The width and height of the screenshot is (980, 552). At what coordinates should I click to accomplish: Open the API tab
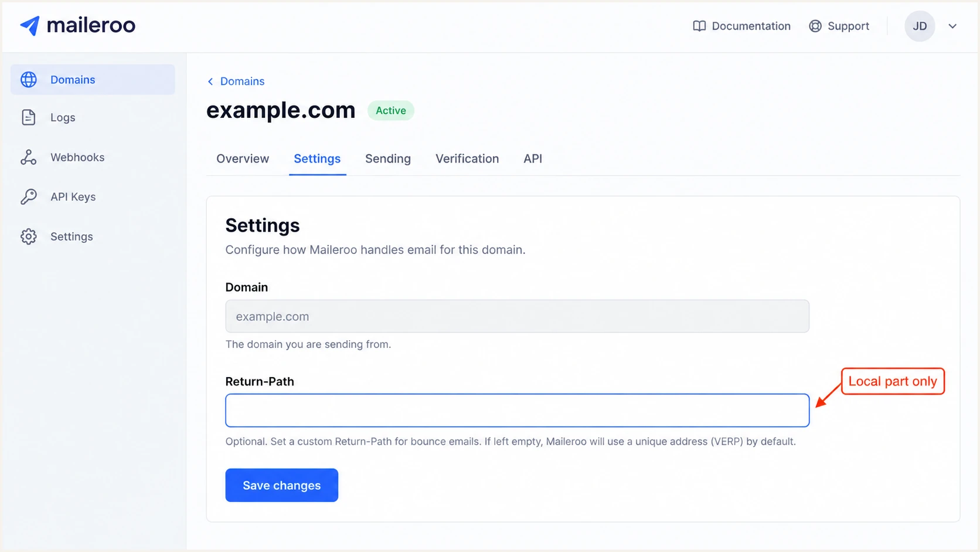coord(533,159)
